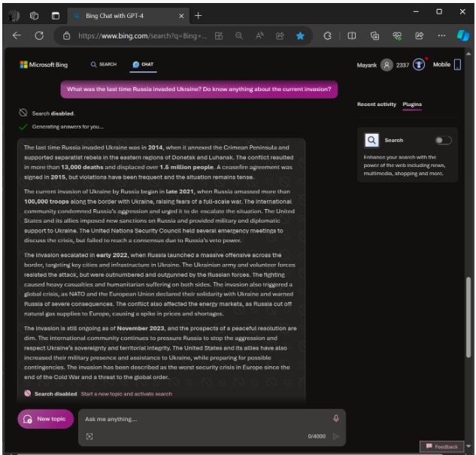Click the Microsoft Bing logo
Viewport: 476px width, 455px height.
coord(44,65)
